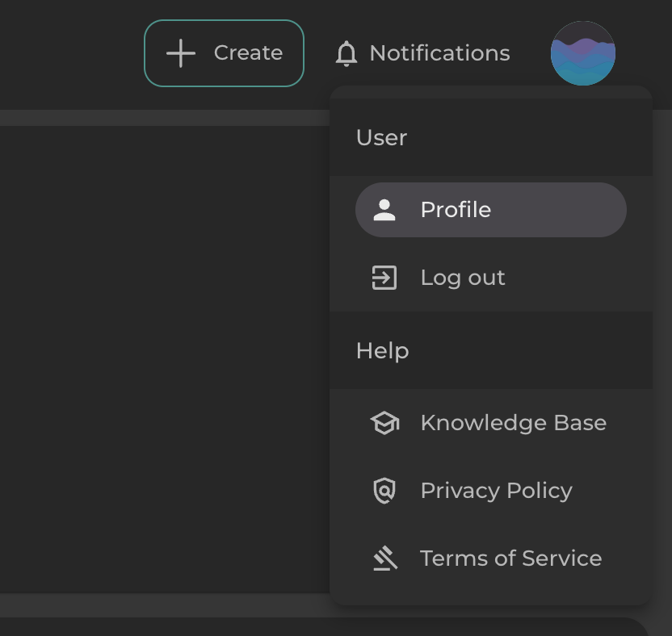The image size is (672, 636).
Task: Open the Privacy Policy link text
Action: tap(496, 491)
